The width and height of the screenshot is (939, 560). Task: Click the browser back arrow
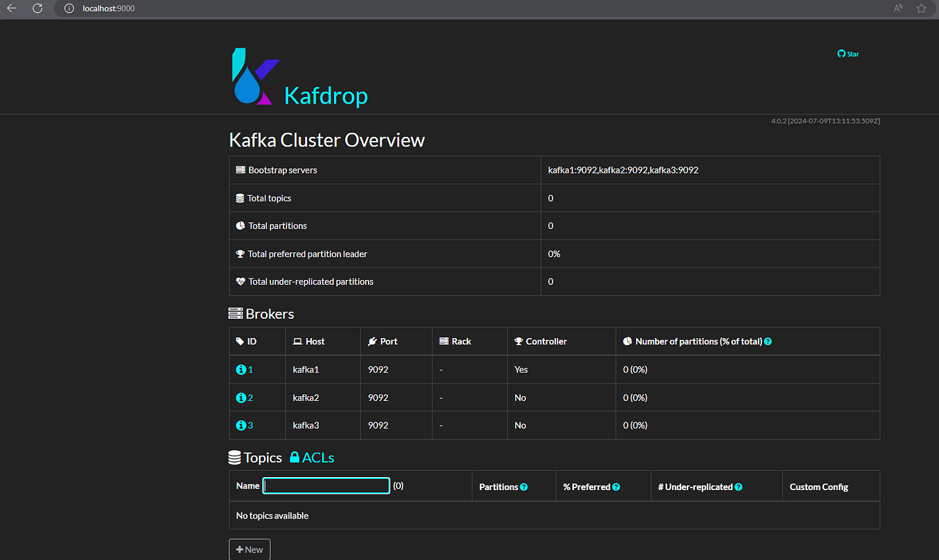12,8
